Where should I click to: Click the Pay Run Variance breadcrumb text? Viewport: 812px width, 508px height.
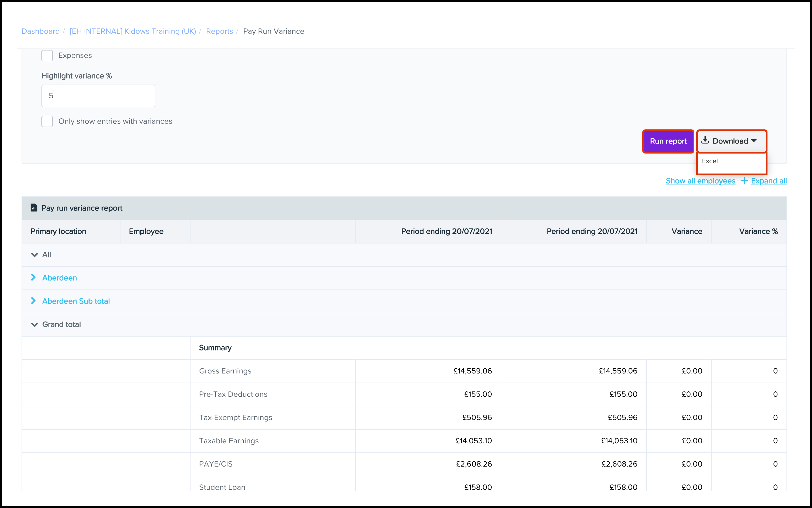tap(274, 31)
